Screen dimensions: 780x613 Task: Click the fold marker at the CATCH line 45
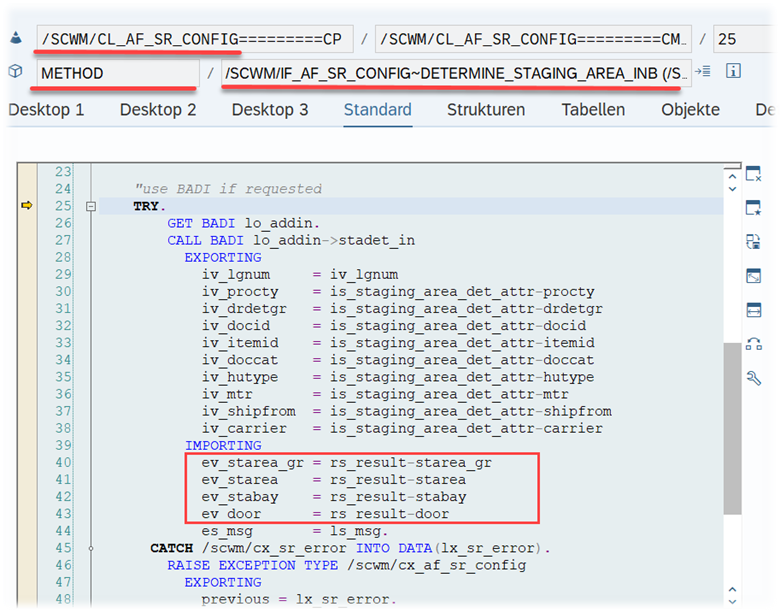click(91, 548)
